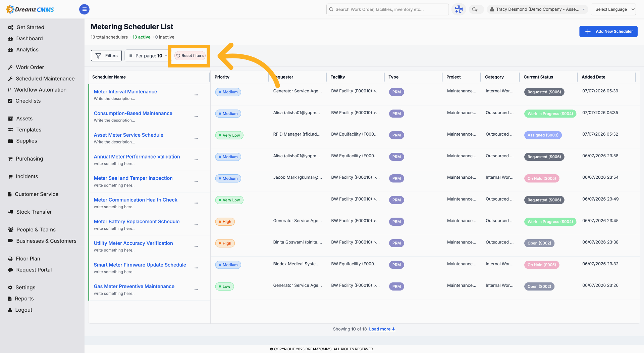Click Very Low badge for Asset Meter Service Schedule
644x353 pixels.
[x=229, y=135]
